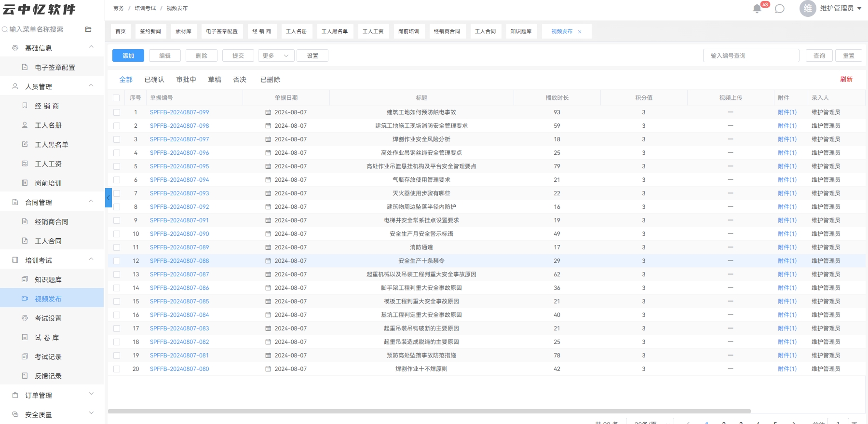Click the blue 添加 button

(128, 56)
